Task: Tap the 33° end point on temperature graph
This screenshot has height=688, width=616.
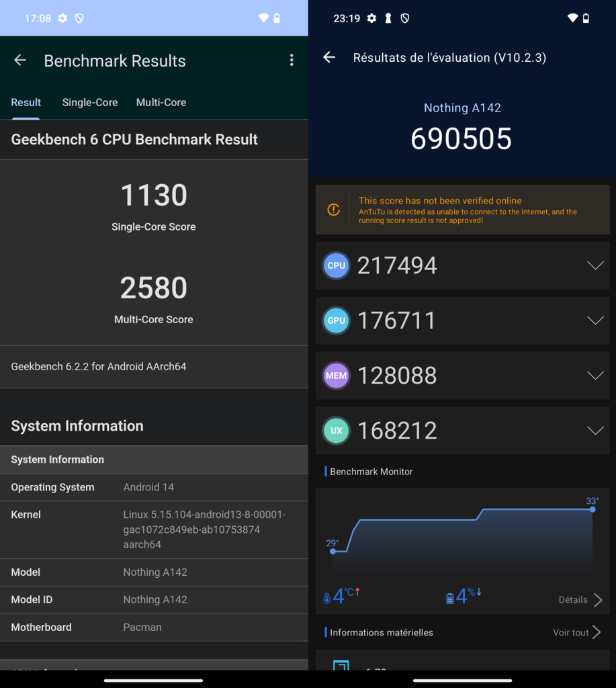Action: coord(592,509)
